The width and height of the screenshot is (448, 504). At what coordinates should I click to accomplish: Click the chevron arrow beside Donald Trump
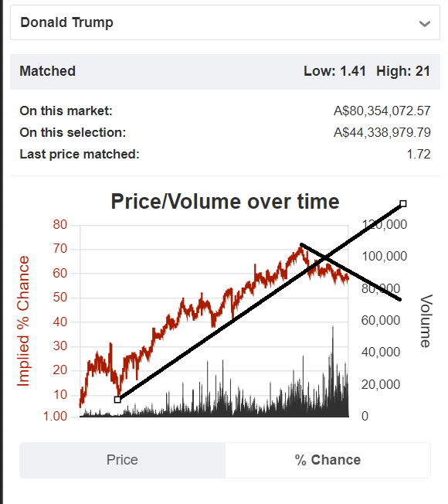pos(425,24)
